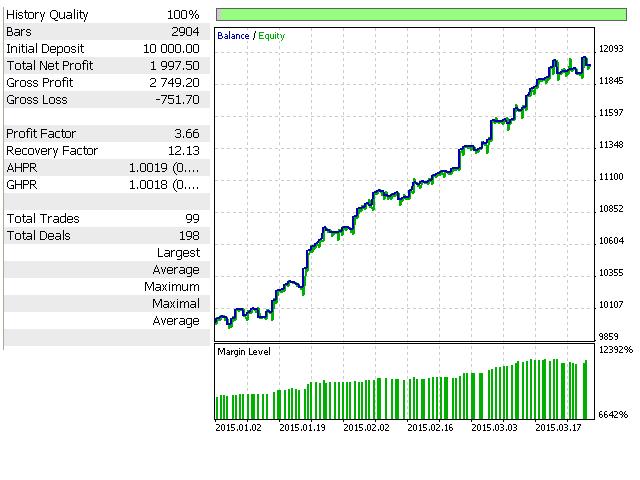Click the 2015.01.02 date on the time axis
This screenshot has height=480, width=640.
239,428
